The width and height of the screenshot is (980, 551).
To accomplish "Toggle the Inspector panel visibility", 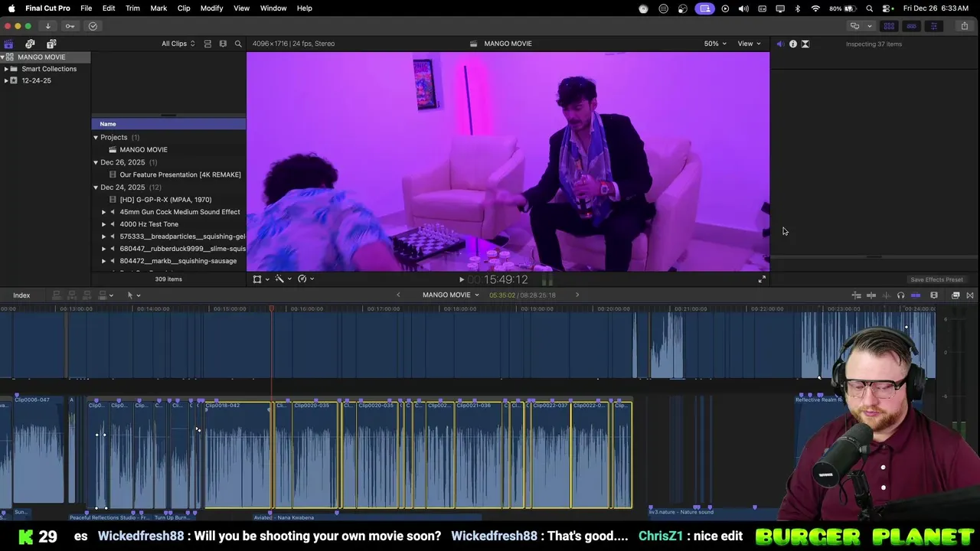I will tap(933, 26).
